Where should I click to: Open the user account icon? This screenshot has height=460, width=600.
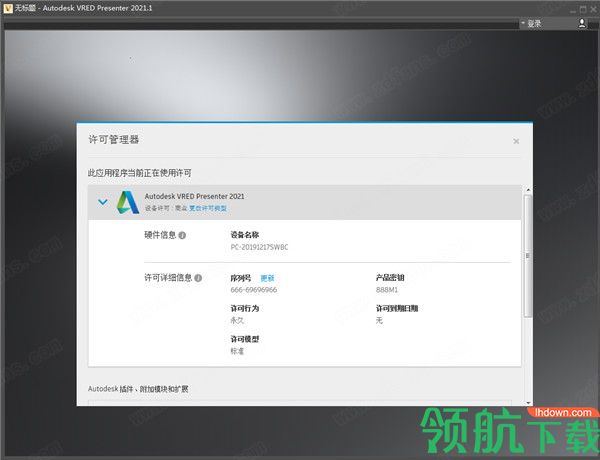pos(582,23)
